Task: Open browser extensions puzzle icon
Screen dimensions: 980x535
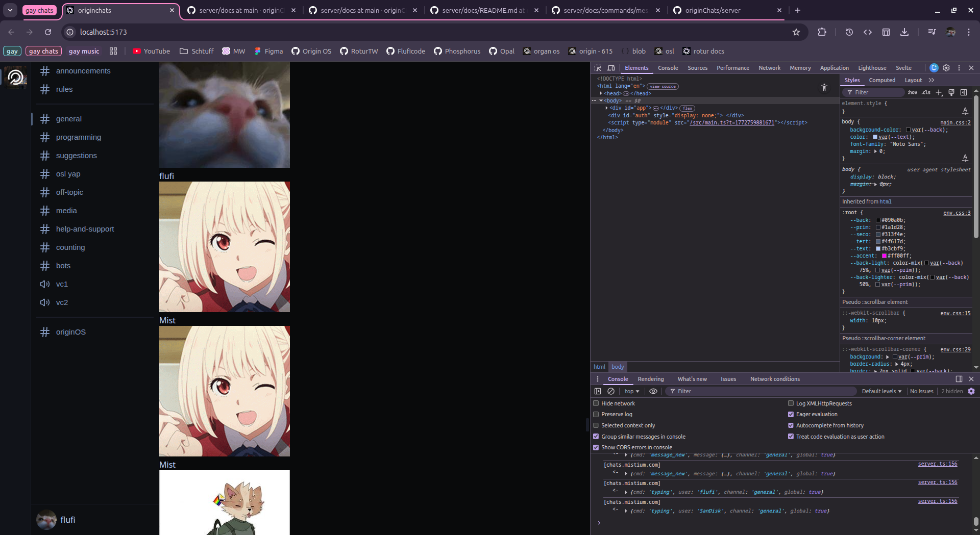Action: pos(822,32)
